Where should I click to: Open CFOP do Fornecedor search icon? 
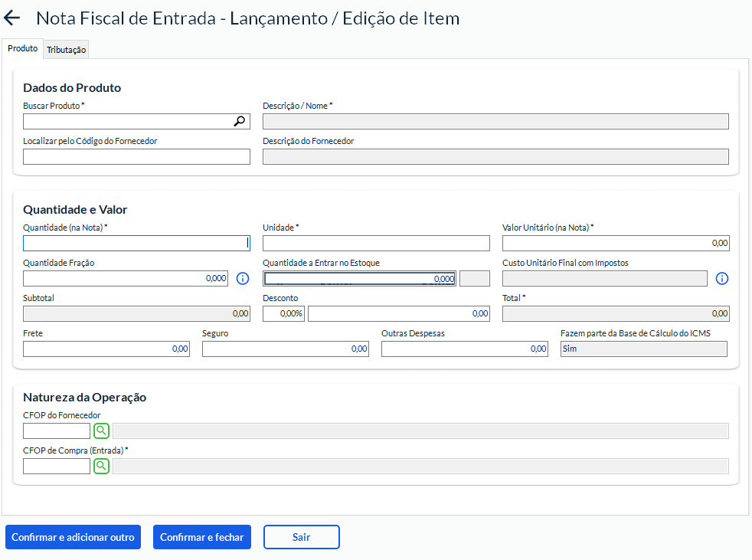point(102,431)
